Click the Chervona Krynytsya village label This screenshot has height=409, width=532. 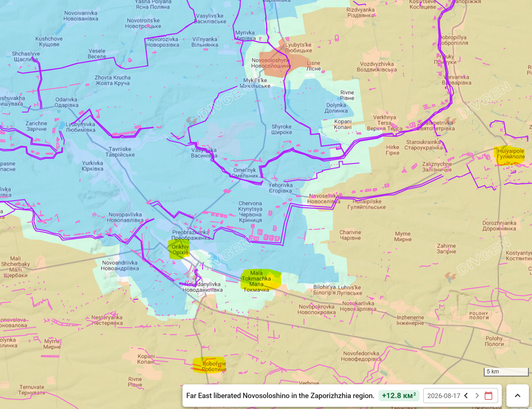point(250,212)
